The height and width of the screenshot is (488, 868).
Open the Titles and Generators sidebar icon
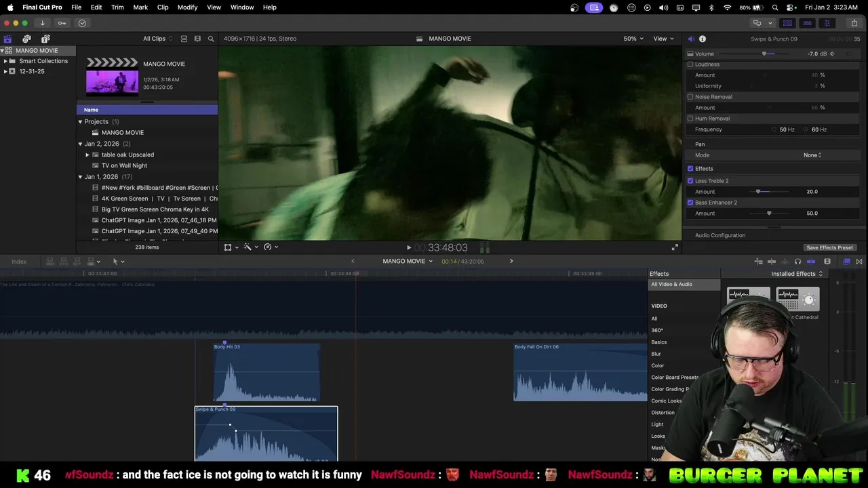[45, 39]
